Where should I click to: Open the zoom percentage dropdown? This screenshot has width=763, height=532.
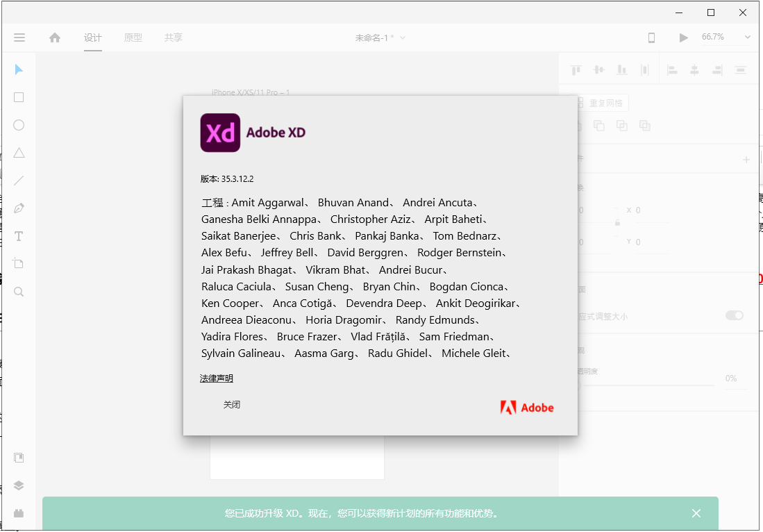pos(747,38)
